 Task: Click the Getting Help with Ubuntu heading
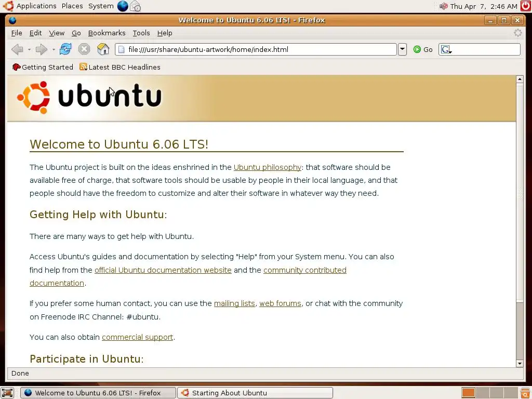[98, 215]
